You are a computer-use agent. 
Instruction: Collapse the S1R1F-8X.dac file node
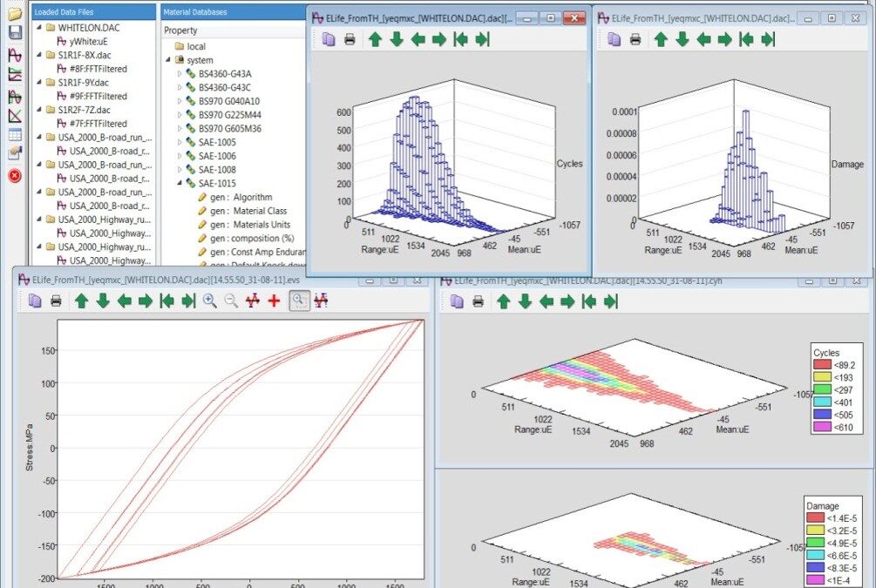(39, 55)
